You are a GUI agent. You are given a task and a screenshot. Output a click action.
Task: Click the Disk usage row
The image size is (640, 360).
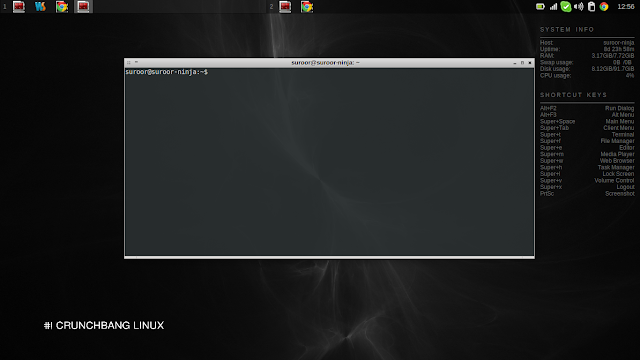tap(587, 69)
